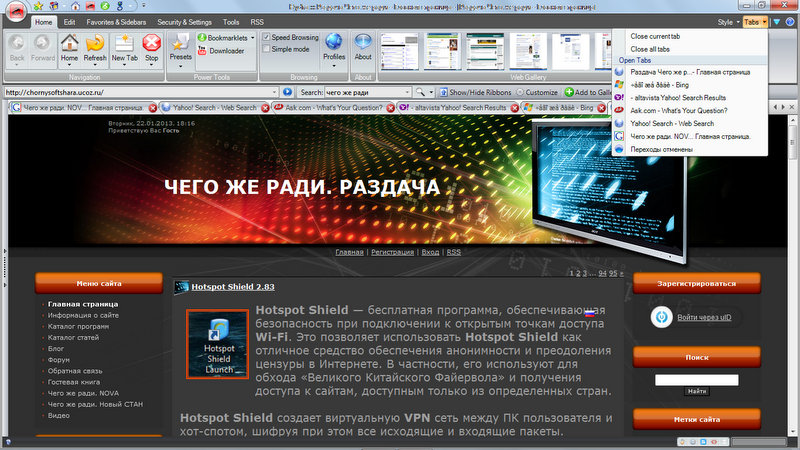
Task: Expand the Bookmarklets dropdown
Action: 253,38
